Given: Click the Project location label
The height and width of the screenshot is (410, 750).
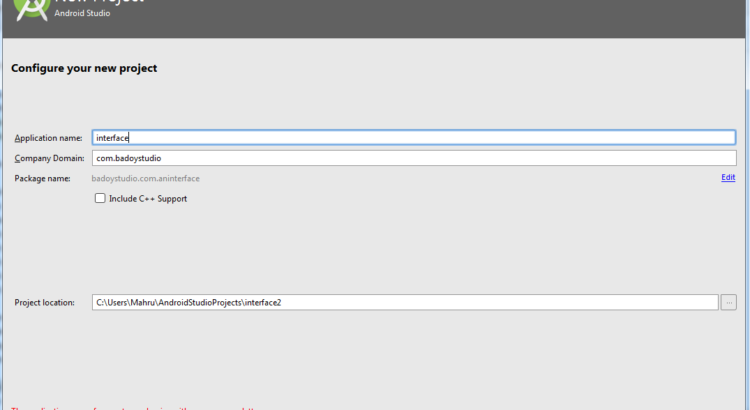Looking at the screenshot, I should pyautogui.click(x=45, y=302).
